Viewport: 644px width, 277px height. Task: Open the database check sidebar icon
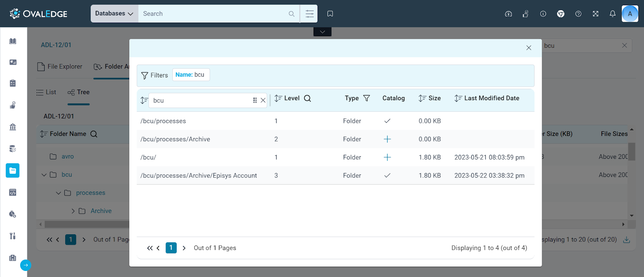click(x=13, y=149)
